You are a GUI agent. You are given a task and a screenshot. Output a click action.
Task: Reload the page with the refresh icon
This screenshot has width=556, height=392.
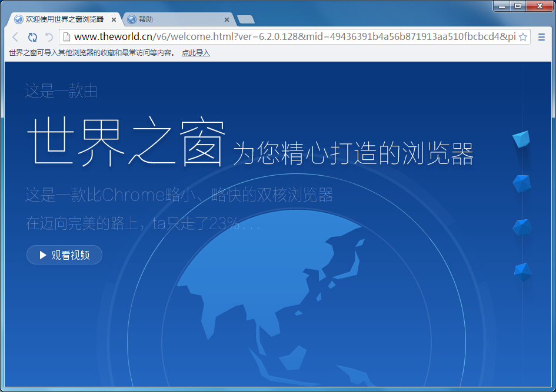(x=32, y=37)
